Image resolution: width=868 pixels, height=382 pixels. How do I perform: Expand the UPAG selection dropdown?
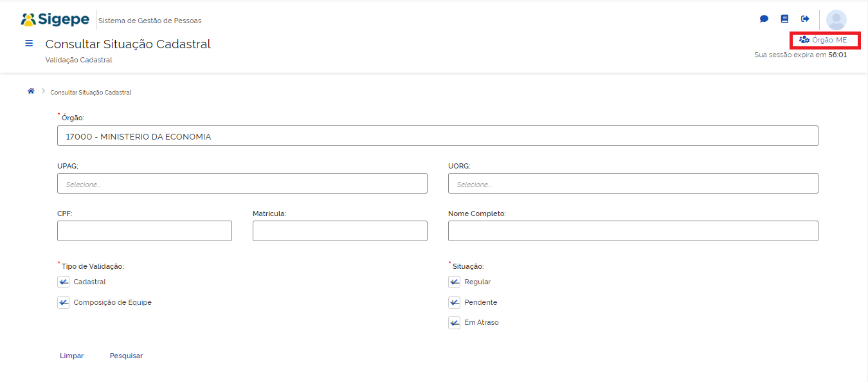(242, 183)
